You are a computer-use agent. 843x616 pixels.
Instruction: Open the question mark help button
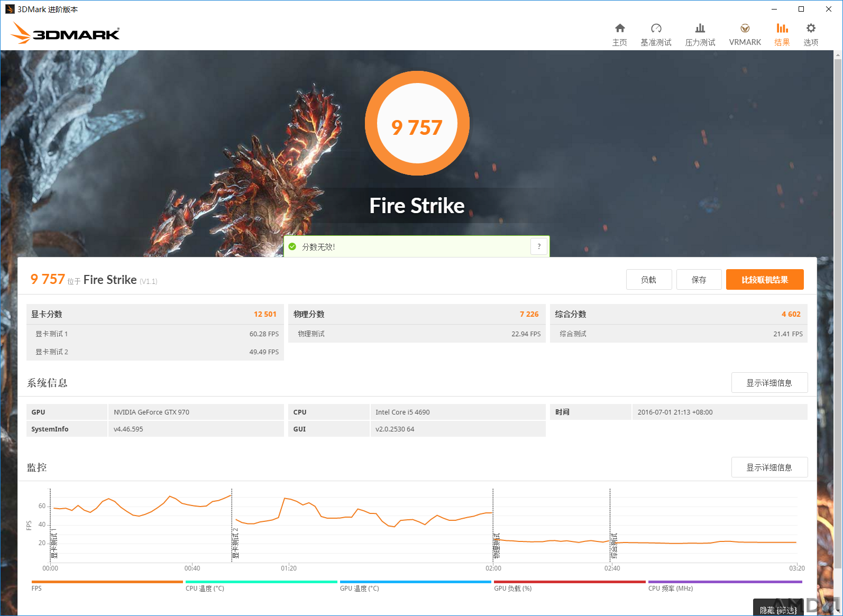[x=539, y=246]
